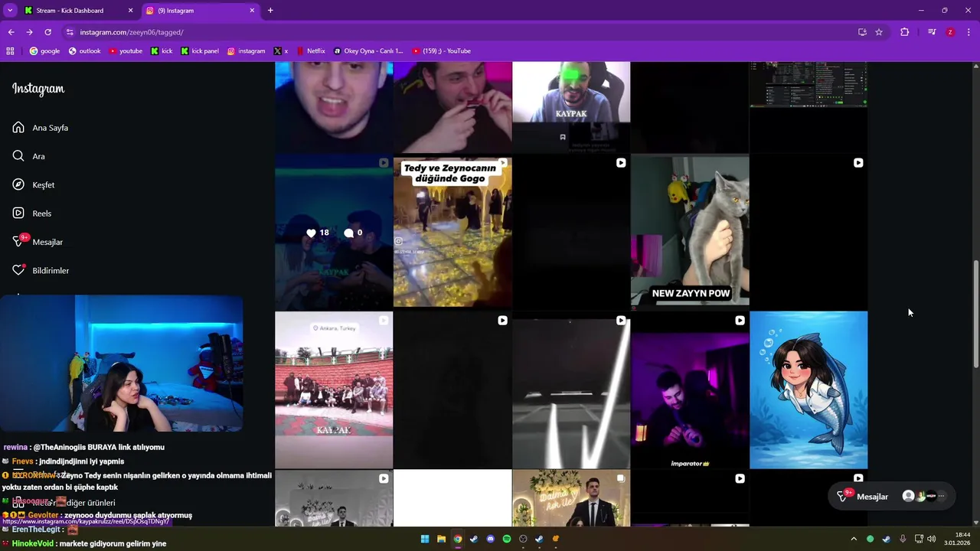The width and height of the screenshot is (980, 551).
Task: Reload the current page
Action: [47, 32]
